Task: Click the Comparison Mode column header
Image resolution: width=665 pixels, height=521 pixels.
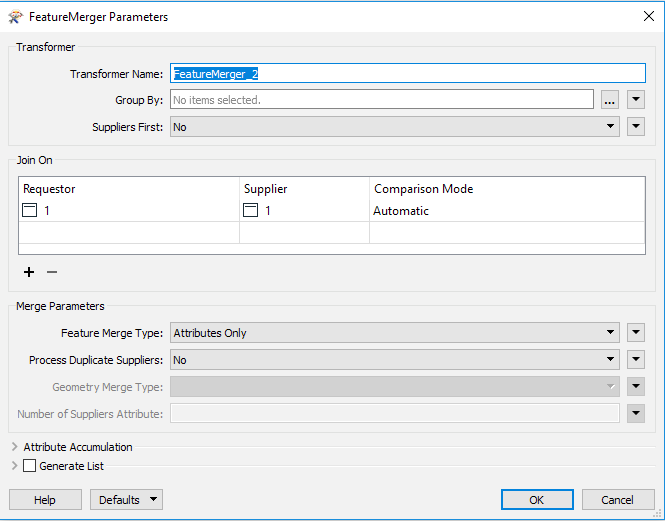Action: point(507,189)
